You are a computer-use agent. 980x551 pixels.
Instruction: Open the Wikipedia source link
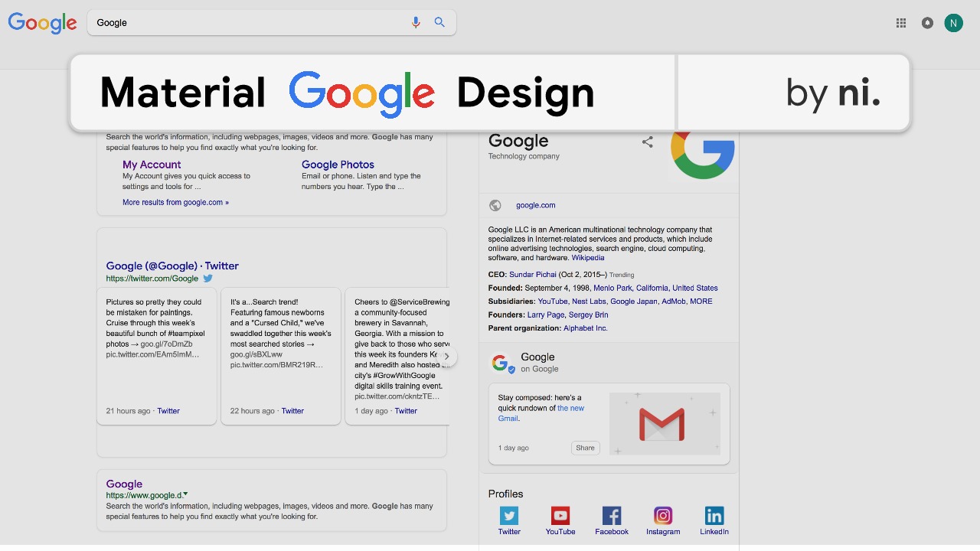(x=588, y=258)
